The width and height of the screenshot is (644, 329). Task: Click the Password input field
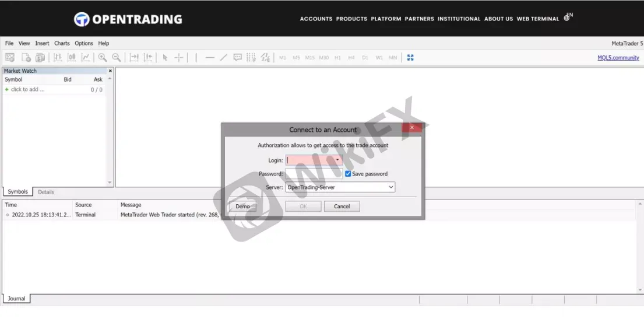(314, 174)
